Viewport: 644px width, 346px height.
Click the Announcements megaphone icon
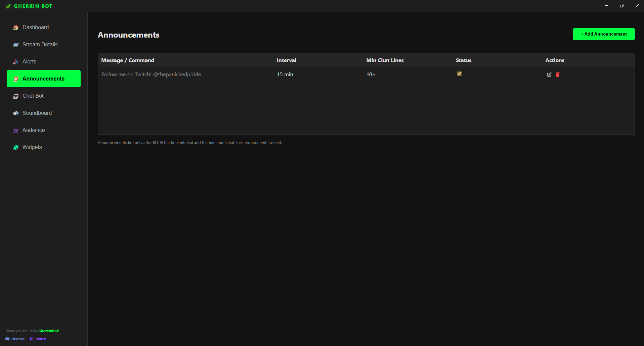pos(16,79)
